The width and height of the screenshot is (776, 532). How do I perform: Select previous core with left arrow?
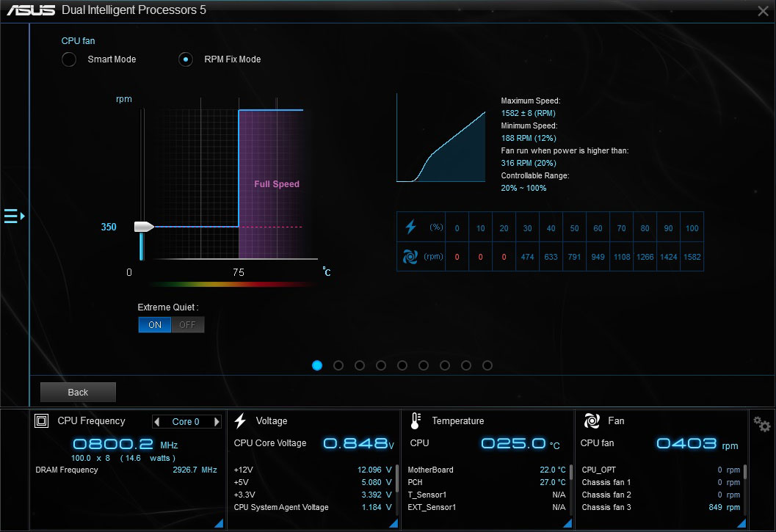coord(157,422)
